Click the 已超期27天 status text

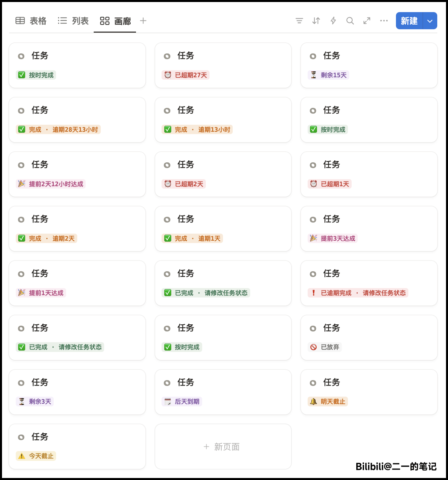coord(191,75)
